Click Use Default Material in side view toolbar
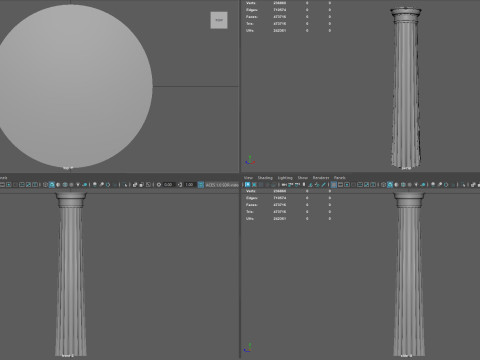 coord(396,184)
